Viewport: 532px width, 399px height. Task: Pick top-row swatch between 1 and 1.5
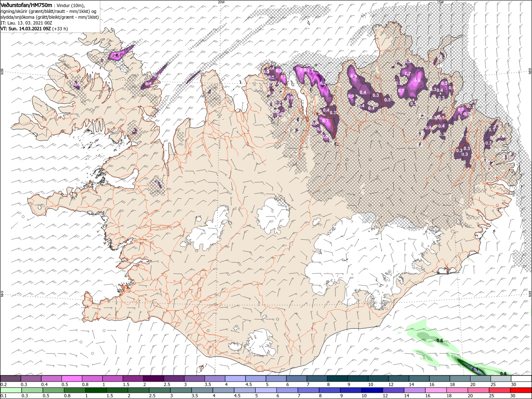tap(113, 378)
